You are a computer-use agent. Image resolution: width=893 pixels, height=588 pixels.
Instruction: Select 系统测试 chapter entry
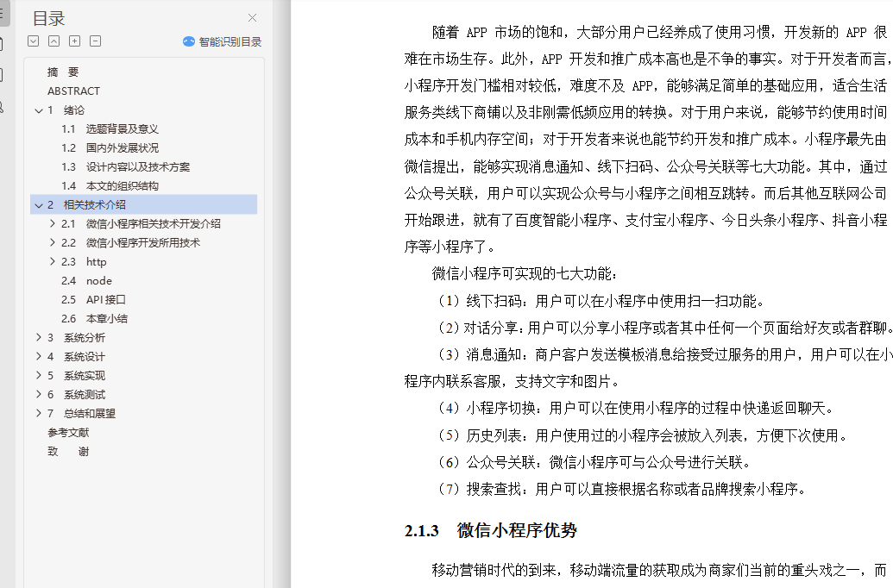85,395
